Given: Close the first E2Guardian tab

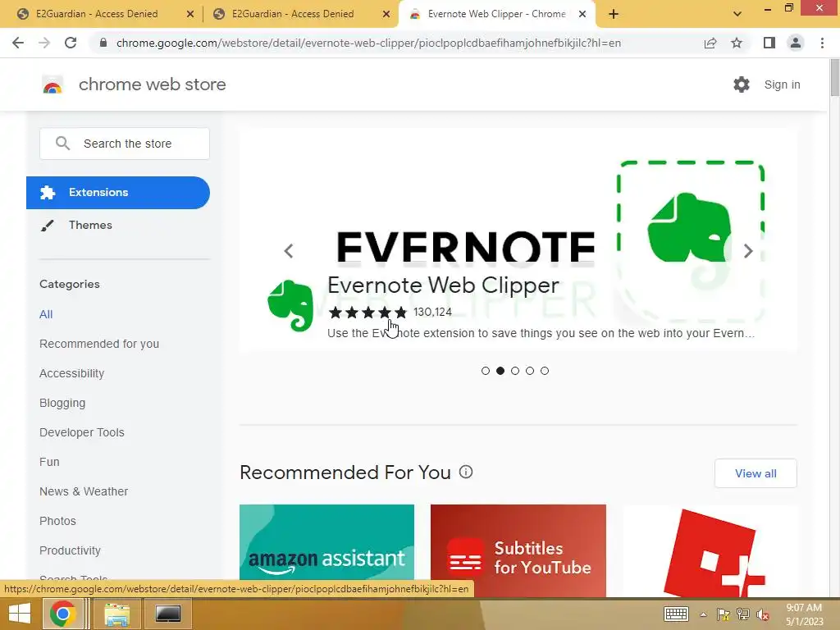Looking at the screenshot, I should point(190,15).
